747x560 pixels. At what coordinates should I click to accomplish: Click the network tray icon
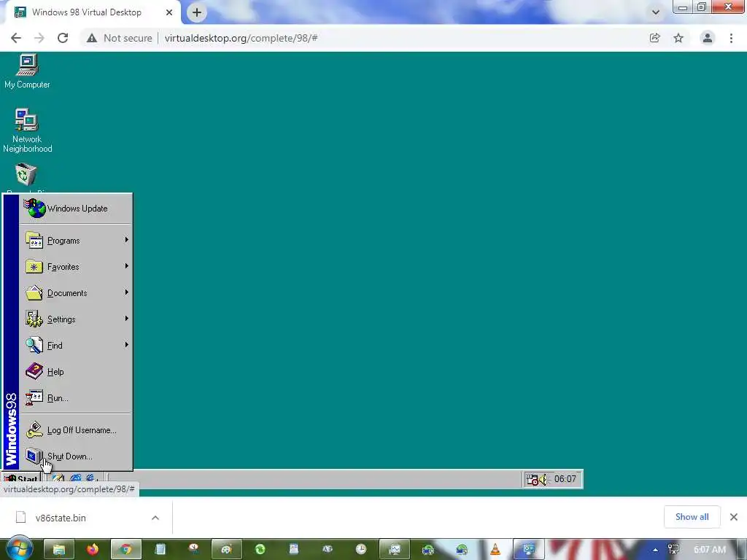[x=673, y=550]
